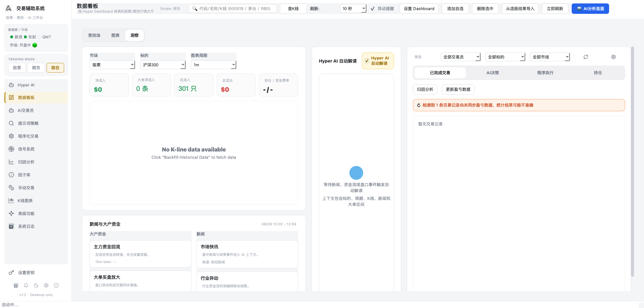Open Hyper AI in the sidebar
Screen dimensions: 644x308
point(36,85)
